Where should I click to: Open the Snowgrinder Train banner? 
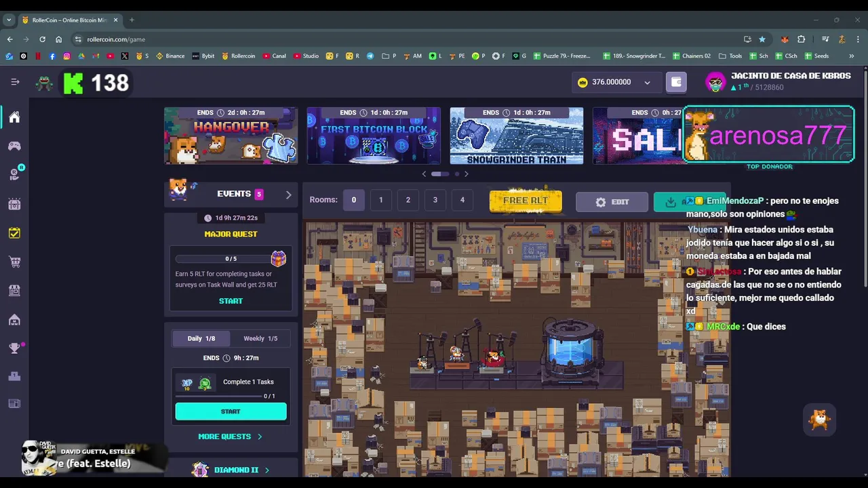[x=516, y=136]
